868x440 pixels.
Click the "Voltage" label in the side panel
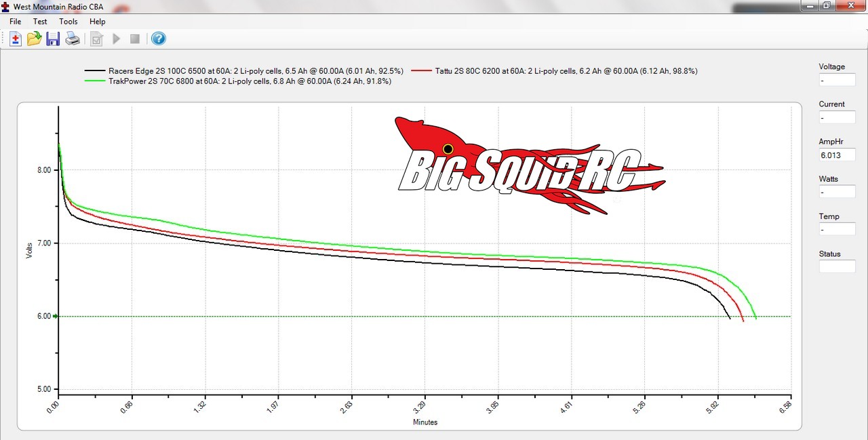pyautogui.click(x=832, y=67)
